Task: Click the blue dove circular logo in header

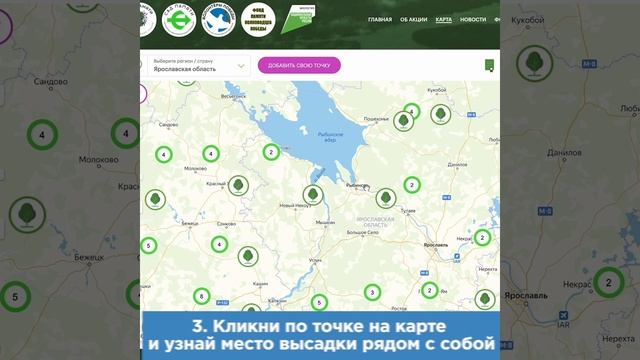Action: (x=218, y=20)
